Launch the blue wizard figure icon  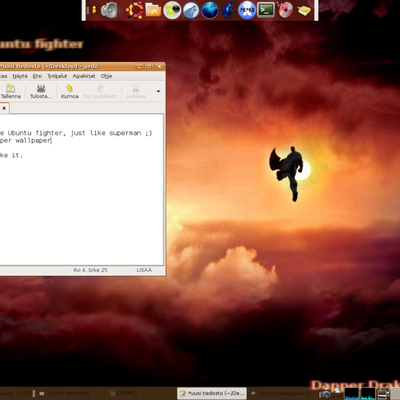point(228,10)
